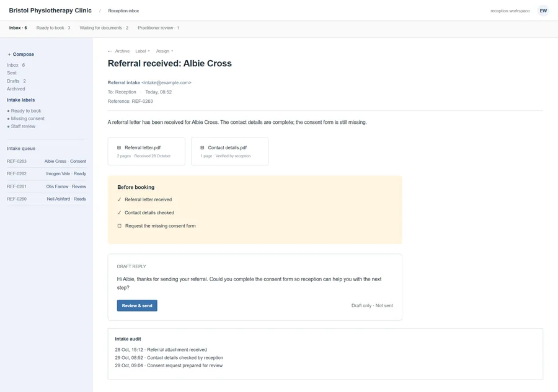This screenshot has height=392, width=558.
Task: Open the Contact details.pdf attachment name
Action: [228, 147]
